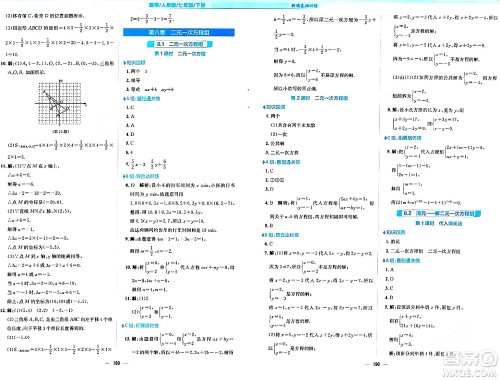The width and height of the screenshot is (500, 380).
Task: Click the section heading "8.1 二元一次方程组"
Action: click(180, 44)
